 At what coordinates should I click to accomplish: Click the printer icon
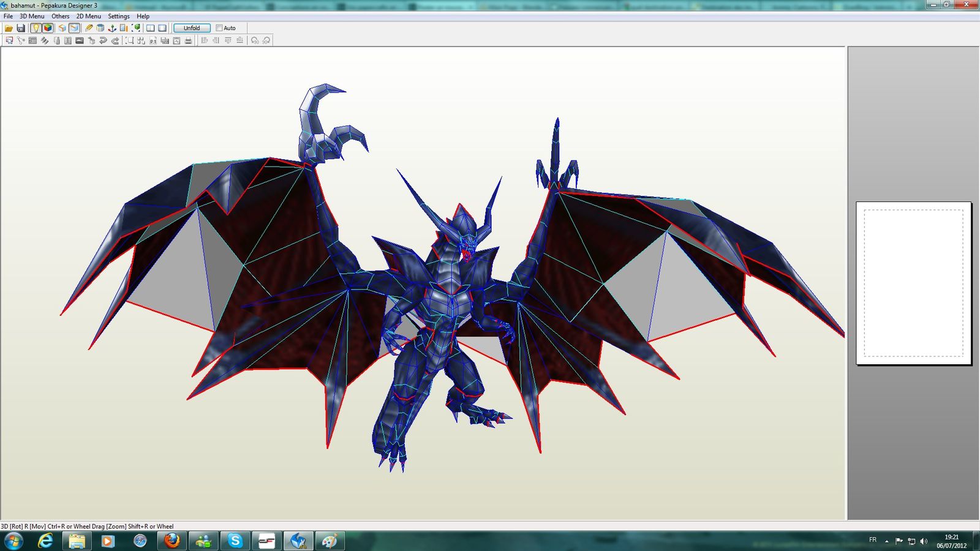click(x=188, y=40)
